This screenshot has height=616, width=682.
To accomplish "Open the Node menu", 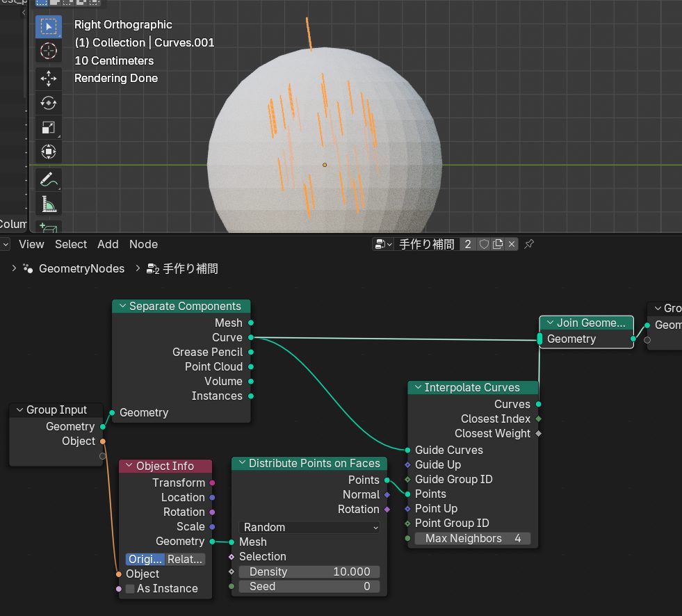I will 143,244.
